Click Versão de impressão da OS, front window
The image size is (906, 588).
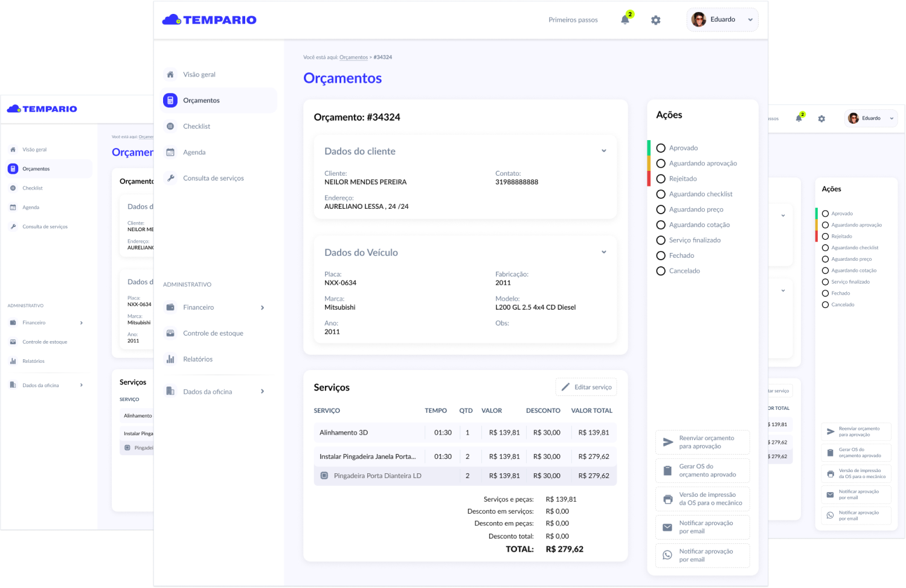(x=702, y=499)
